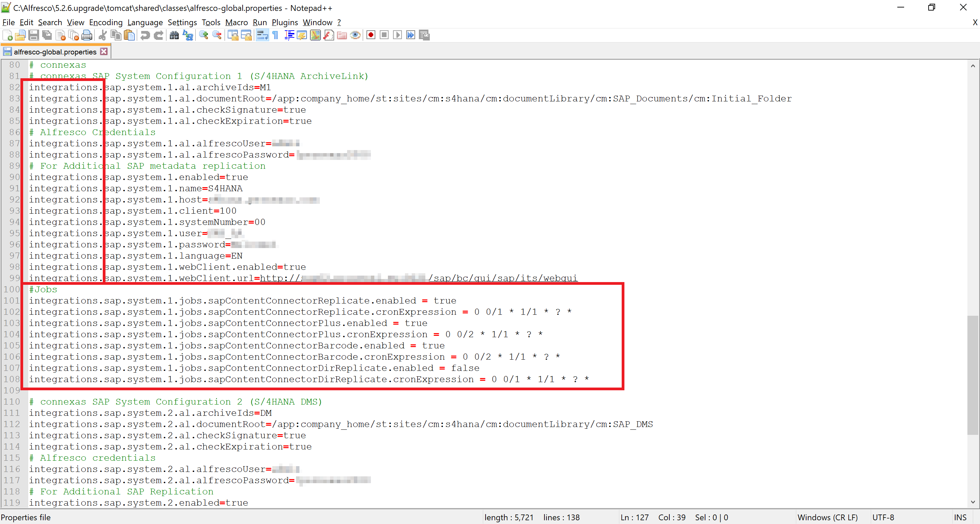The width and height of the screenshot is (980, 524).
Task: Close the alfresco-global.properties tab
Action: click(x=104, y=51)
